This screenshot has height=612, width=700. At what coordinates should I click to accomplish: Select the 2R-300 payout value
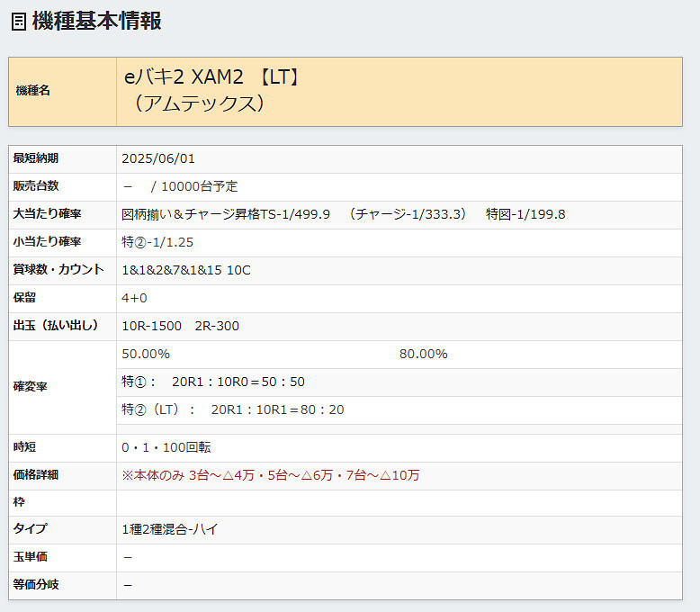[217, 326]
